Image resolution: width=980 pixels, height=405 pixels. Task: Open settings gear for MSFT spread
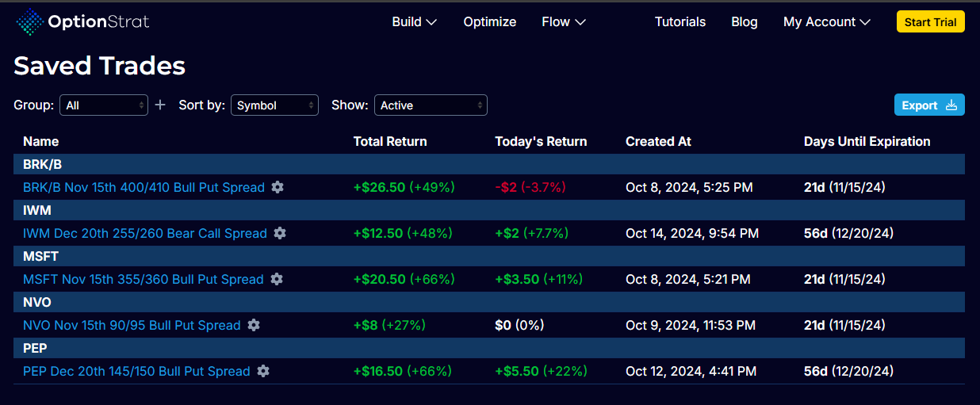276,279
